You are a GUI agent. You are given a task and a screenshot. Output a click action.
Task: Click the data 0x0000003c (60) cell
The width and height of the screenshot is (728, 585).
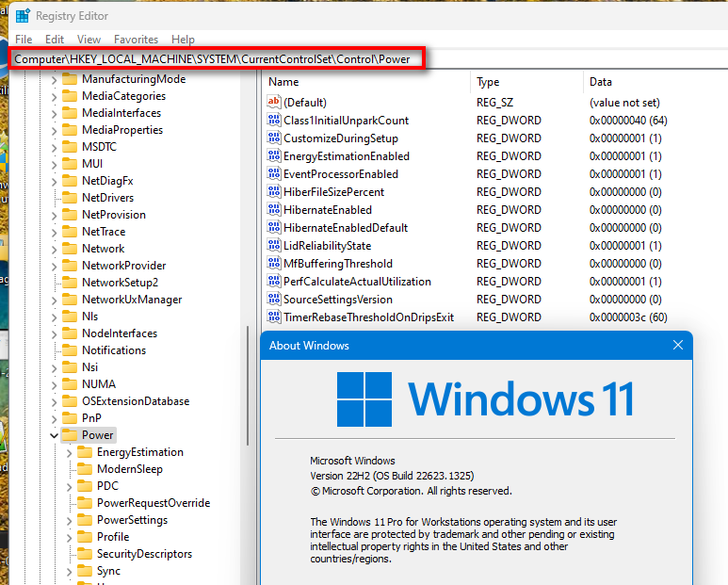pyautogui.click(x=628, y=317)
